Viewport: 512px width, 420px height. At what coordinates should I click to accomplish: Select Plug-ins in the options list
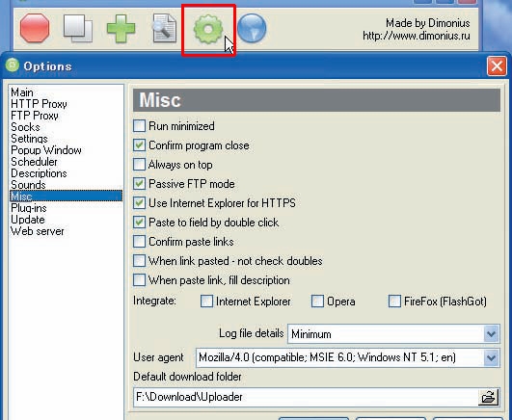click(x=29, y=208)
